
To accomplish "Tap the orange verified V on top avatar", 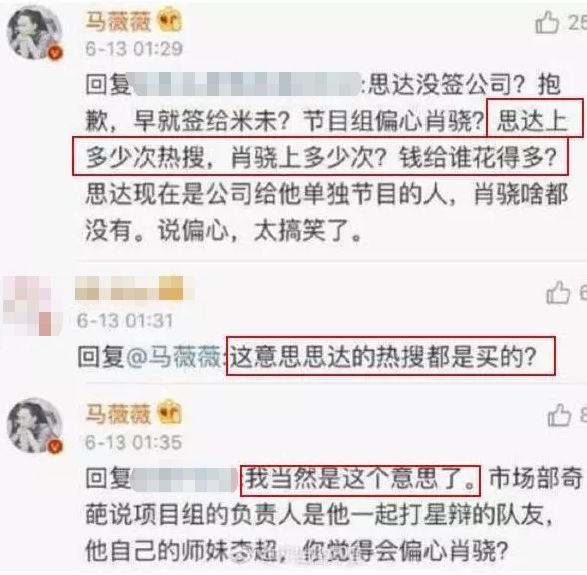I will (x=55, y=53).
